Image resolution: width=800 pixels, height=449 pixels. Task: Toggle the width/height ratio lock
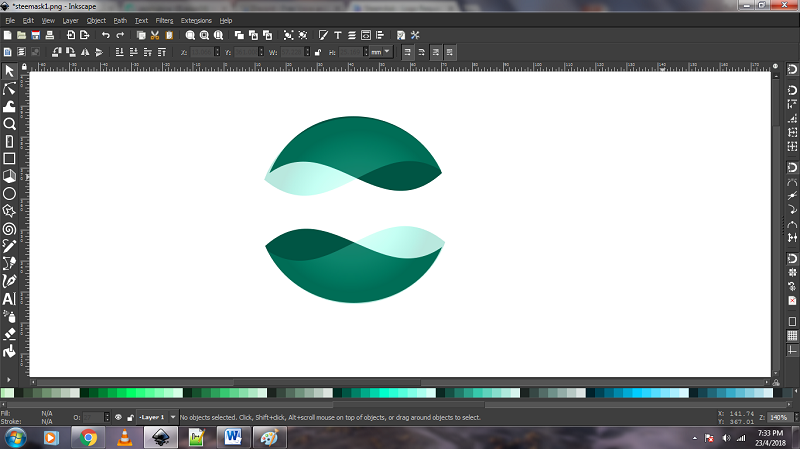(x=318, y=52)
